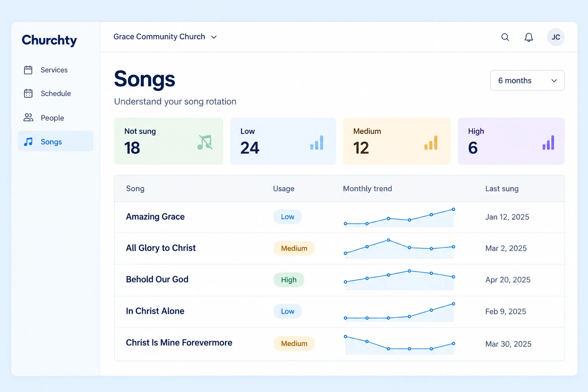588x392 pixels.
Task: Click the Low card bar chart icon
Action: pos(317,142)
